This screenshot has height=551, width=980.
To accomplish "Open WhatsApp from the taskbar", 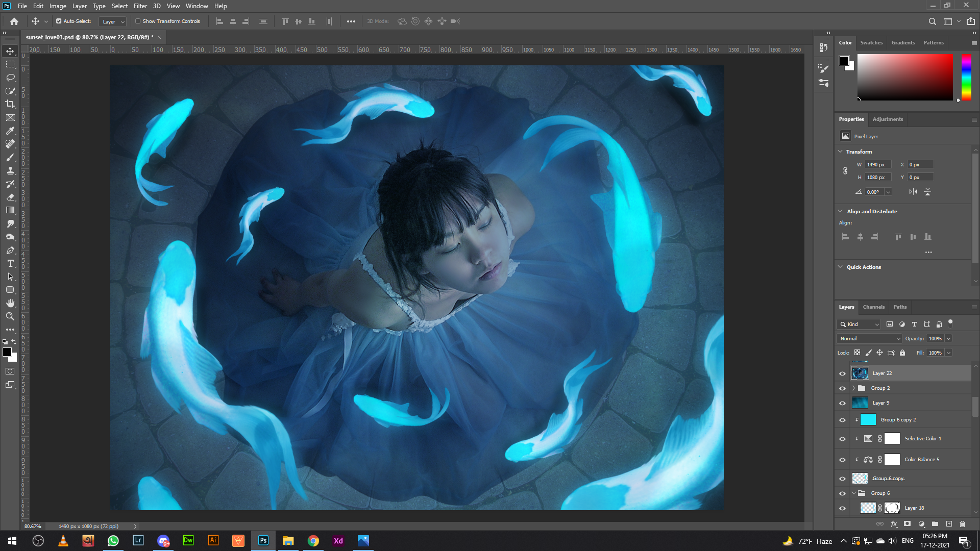I will tap(113, 541).
